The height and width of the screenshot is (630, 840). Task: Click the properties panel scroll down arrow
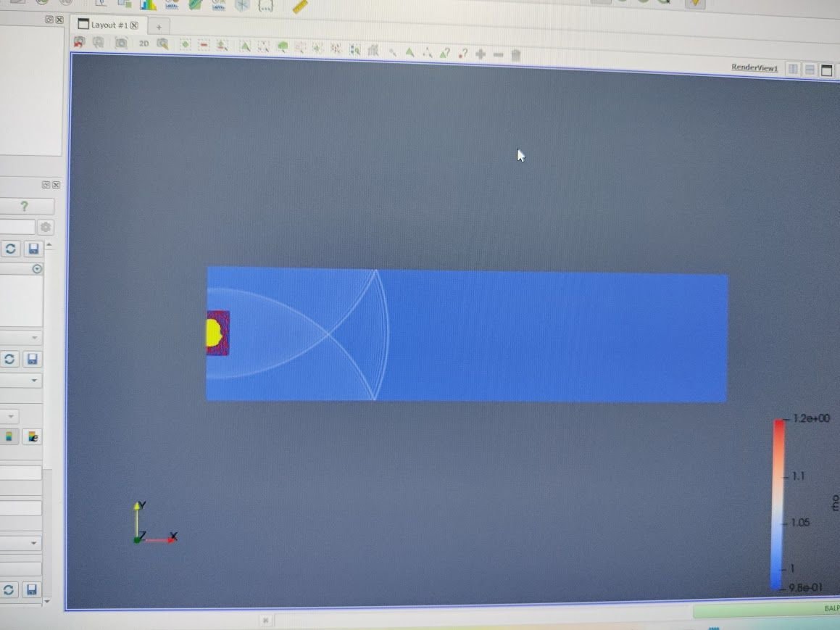[x=47, y=601]
